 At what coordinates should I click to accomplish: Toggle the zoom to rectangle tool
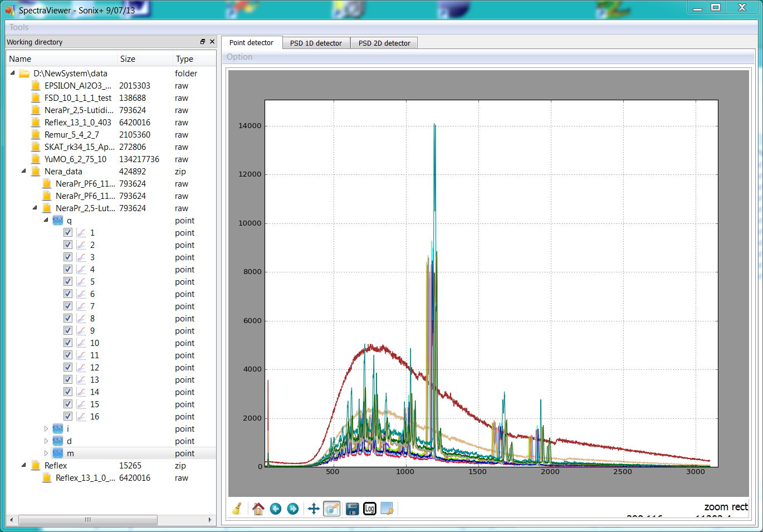click(x=332, y=509)
